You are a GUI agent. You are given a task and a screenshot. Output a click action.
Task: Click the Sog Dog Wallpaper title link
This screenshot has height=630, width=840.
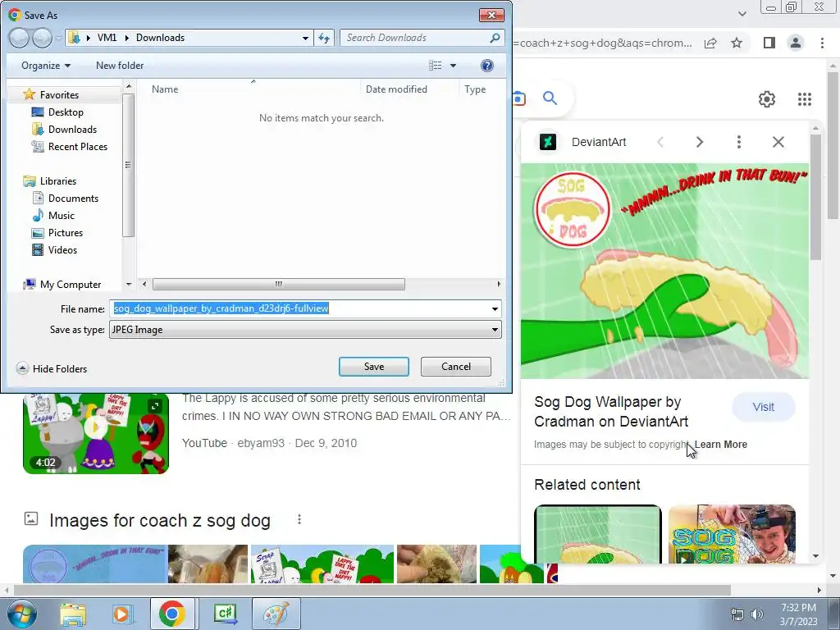611,412
